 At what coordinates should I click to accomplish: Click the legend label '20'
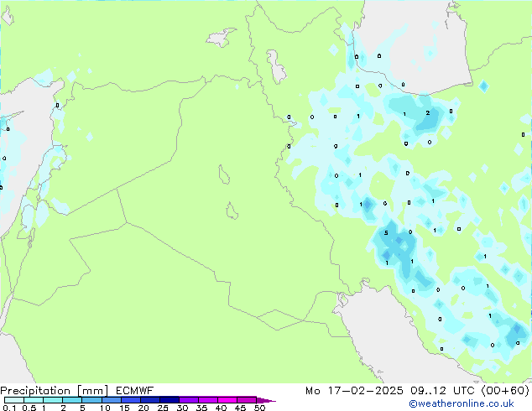click(x=143, y=408)
